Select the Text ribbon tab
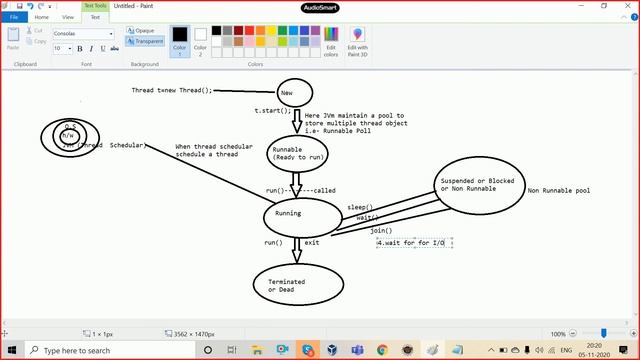This screenshot has height=360, width=640. [x=95, y=17]
